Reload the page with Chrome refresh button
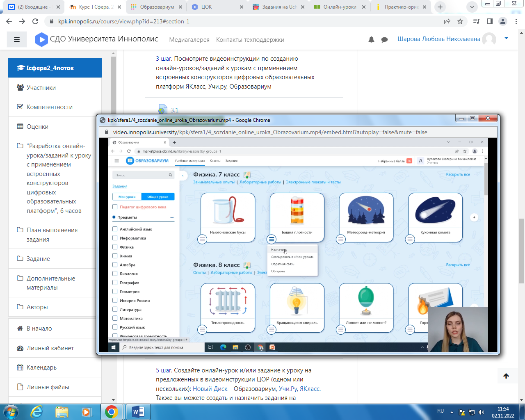Screen dimensions: 525x420 coord(35,21)
